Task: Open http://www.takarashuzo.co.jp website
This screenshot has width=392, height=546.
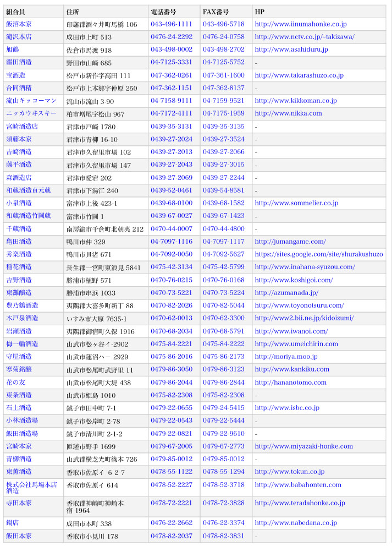Action: (x=299, y=75)
